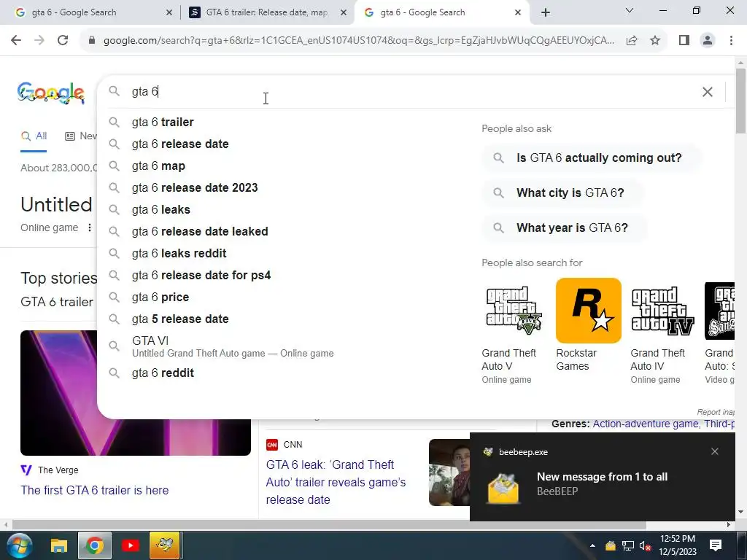Open the Grand Theft Auto V thumbnail

pos(514,311)
